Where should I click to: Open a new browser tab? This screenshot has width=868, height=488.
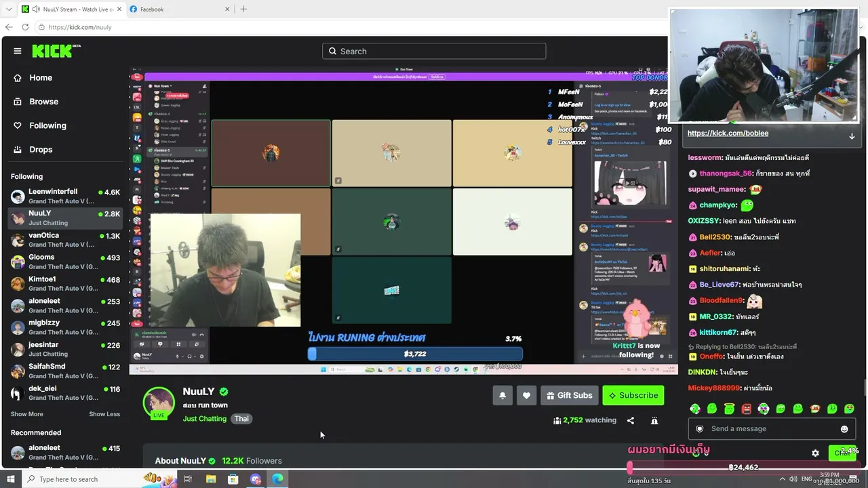pyautogui.click(x=243, y=9)
